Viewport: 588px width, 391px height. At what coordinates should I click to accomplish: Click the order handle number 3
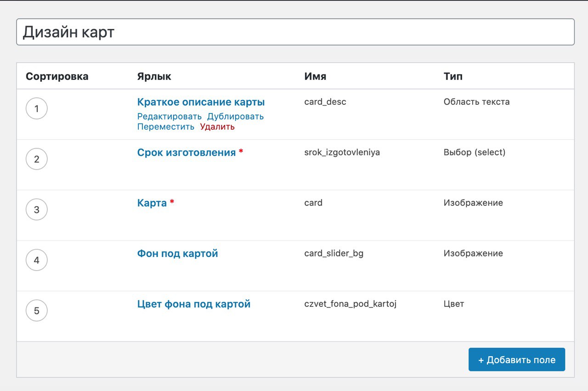37,210
